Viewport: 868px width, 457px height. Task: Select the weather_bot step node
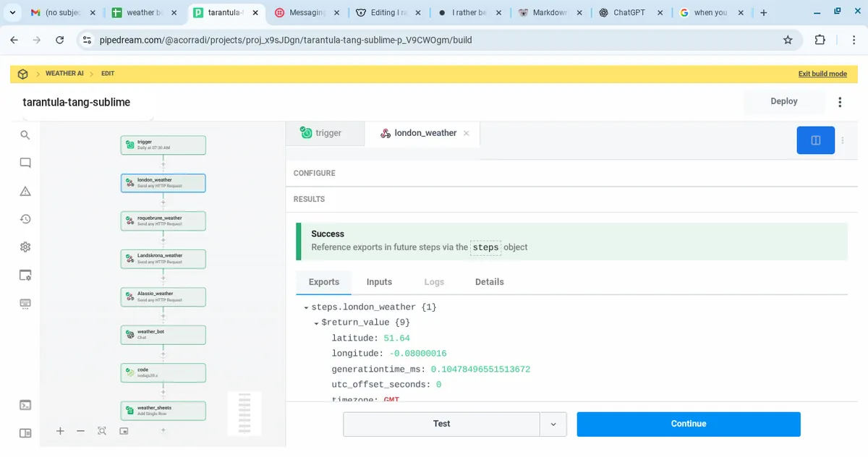click(163, 335)
